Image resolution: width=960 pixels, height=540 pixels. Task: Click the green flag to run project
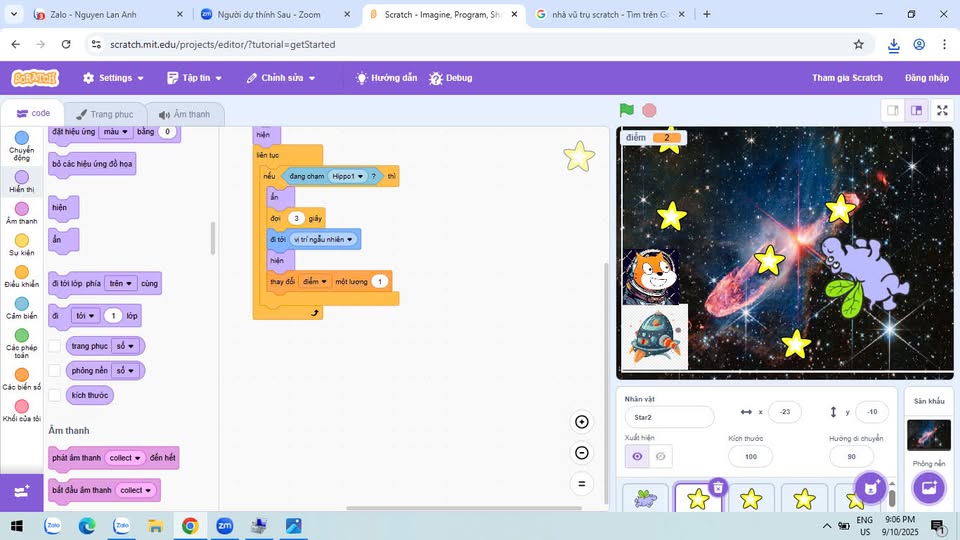626,110
